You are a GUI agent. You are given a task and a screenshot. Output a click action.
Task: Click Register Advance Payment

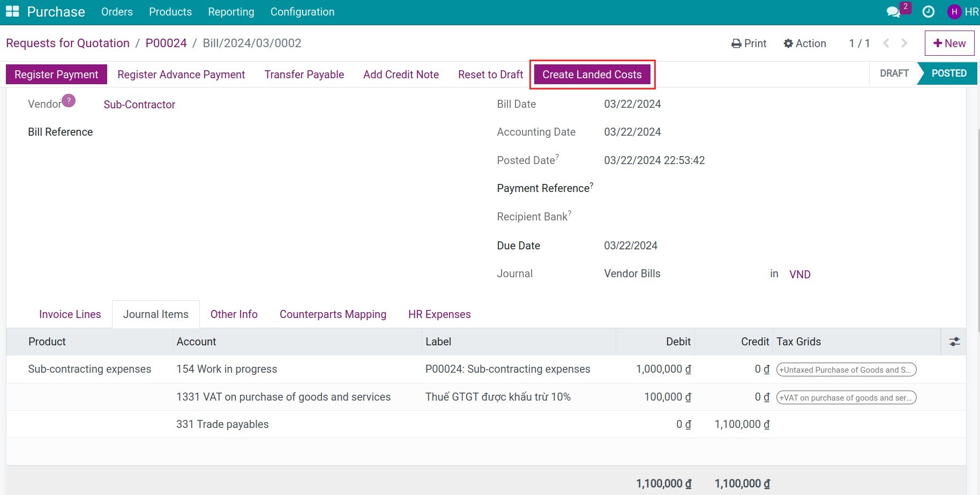point(181,75)
